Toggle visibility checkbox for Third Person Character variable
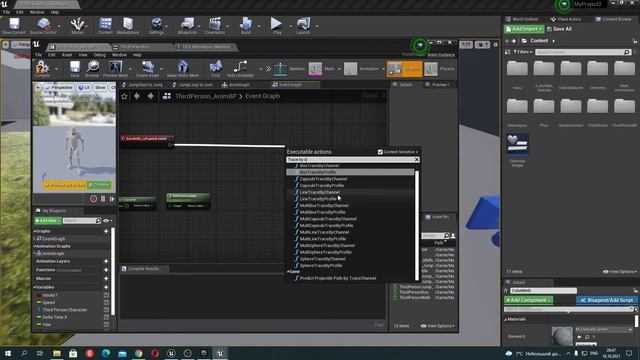 pyautogui.click(x=106, y=310)
